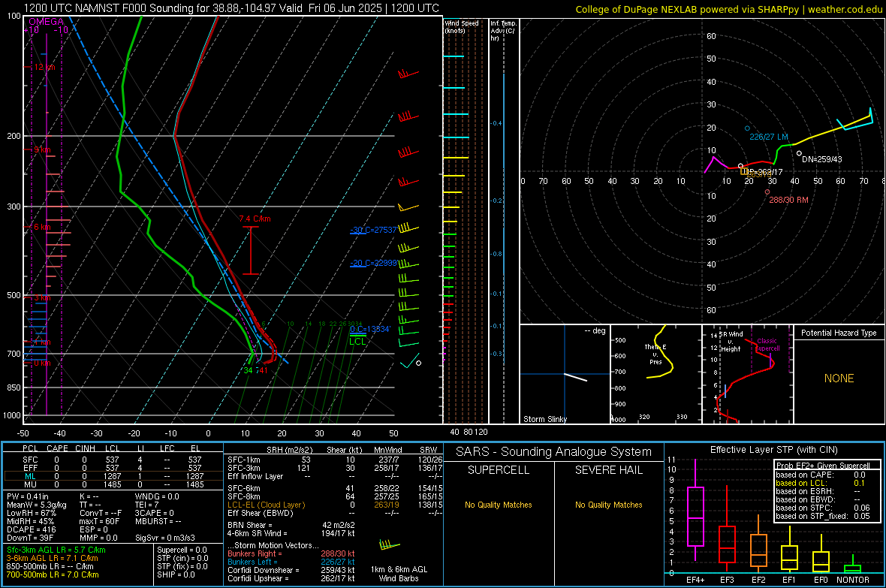Viewport: 886px width, 588px height.
Task: Click the 'Potential Hazard Type' header
Action: coord(839,333)
